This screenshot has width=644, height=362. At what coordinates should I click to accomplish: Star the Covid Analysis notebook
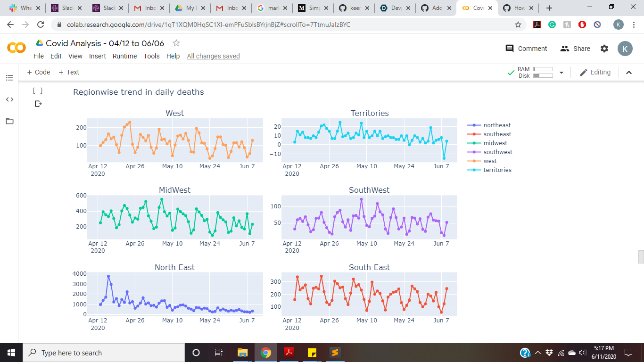coord(176,43)
